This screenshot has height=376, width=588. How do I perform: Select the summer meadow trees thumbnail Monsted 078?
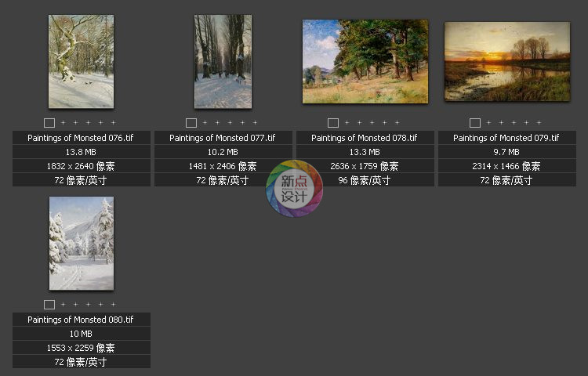pyautogui.click(x=365, y=61)
